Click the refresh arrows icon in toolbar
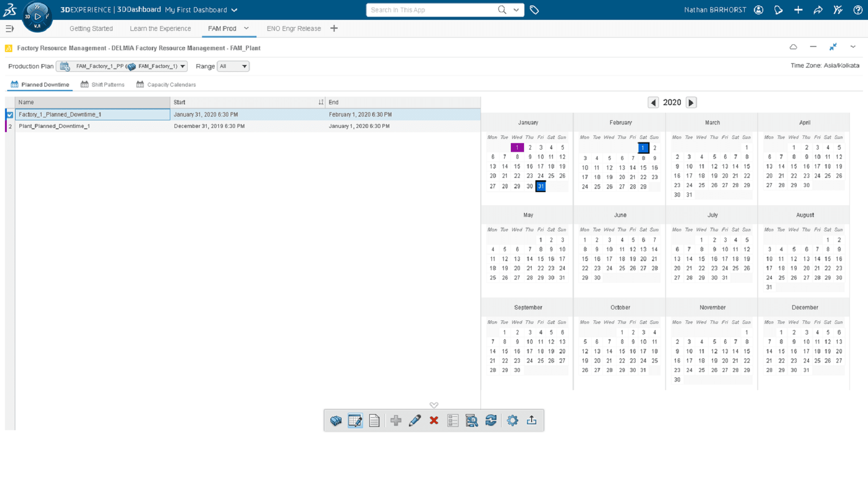The image size is (868, 488). coord(491,421)
